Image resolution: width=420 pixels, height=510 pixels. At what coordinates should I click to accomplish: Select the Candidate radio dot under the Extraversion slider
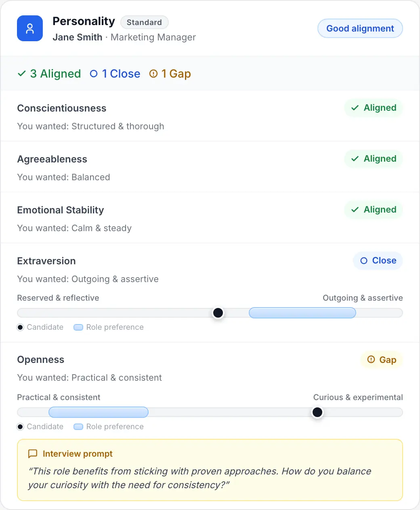20,327
